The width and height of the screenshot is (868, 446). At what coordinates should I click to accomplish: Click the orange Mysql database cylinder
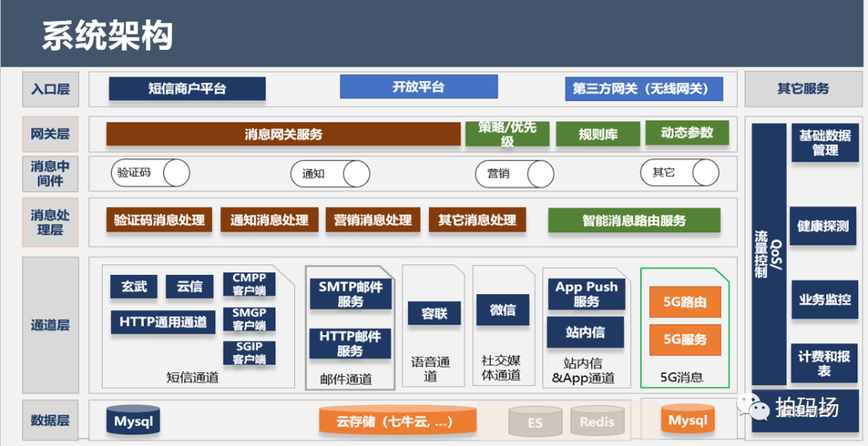[687, 421]
